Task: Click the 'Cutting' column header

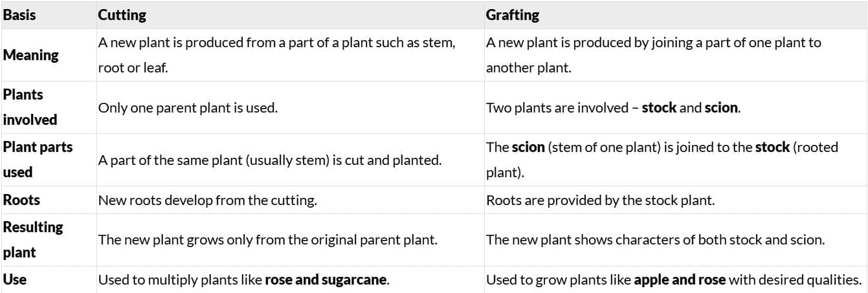Action: click(x=122, y=14)
